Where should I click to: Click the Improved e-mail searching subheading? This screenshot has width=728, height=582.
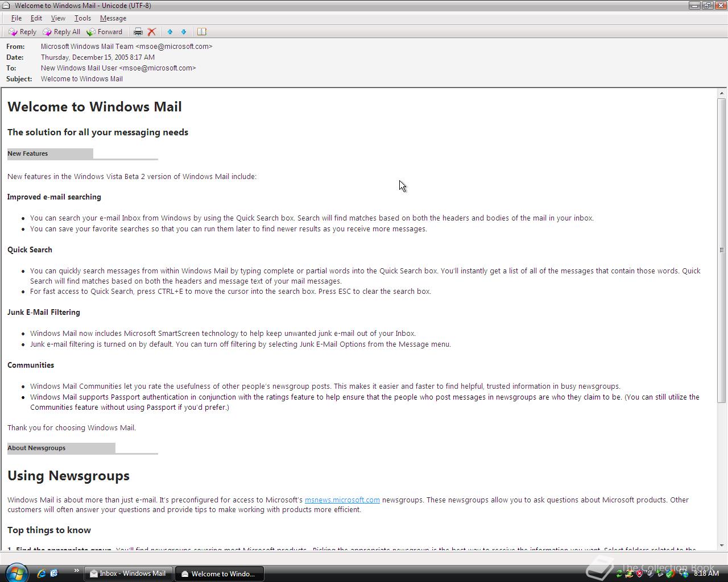[x=54, y=197]
